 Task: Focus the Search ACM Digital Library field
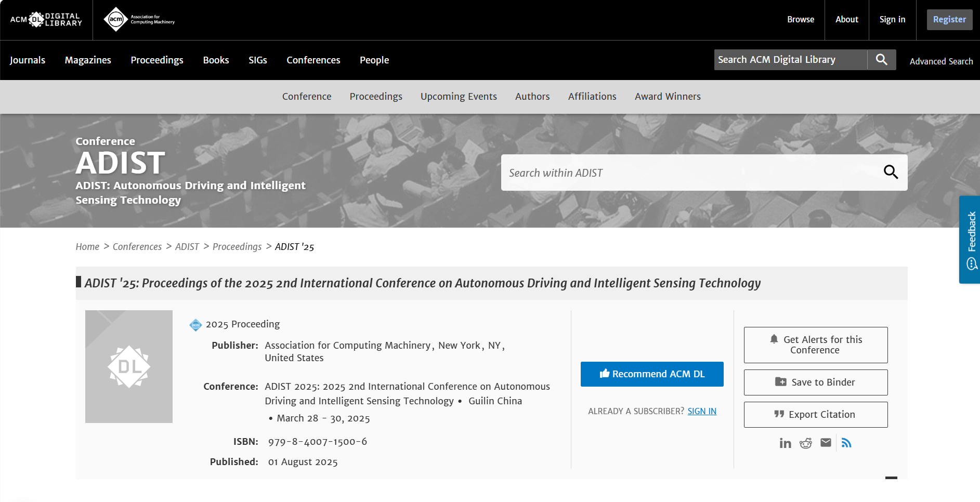(790, 60)
